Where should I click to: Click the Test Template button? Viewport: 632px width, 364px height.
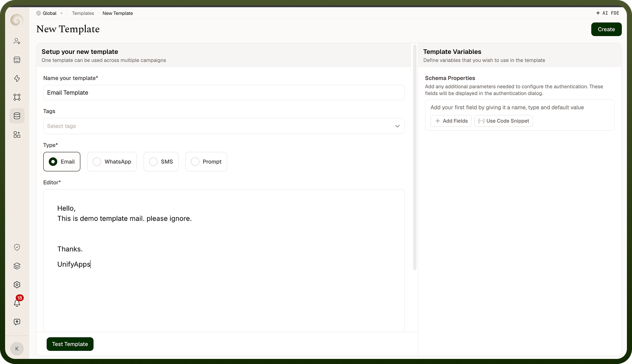click(70, 344)
